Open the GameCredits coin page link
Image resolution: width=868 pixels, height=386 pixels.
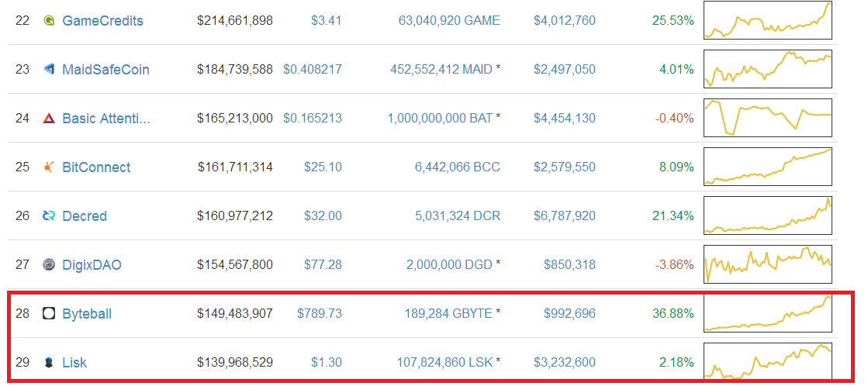click(x=102, y=21)
